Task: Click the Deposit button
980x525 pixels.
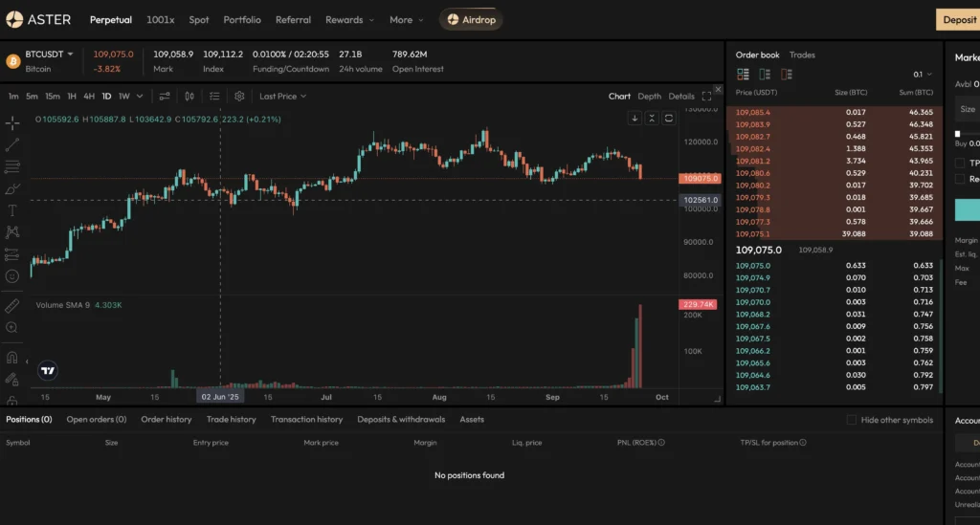Action: tap(957, 19)
